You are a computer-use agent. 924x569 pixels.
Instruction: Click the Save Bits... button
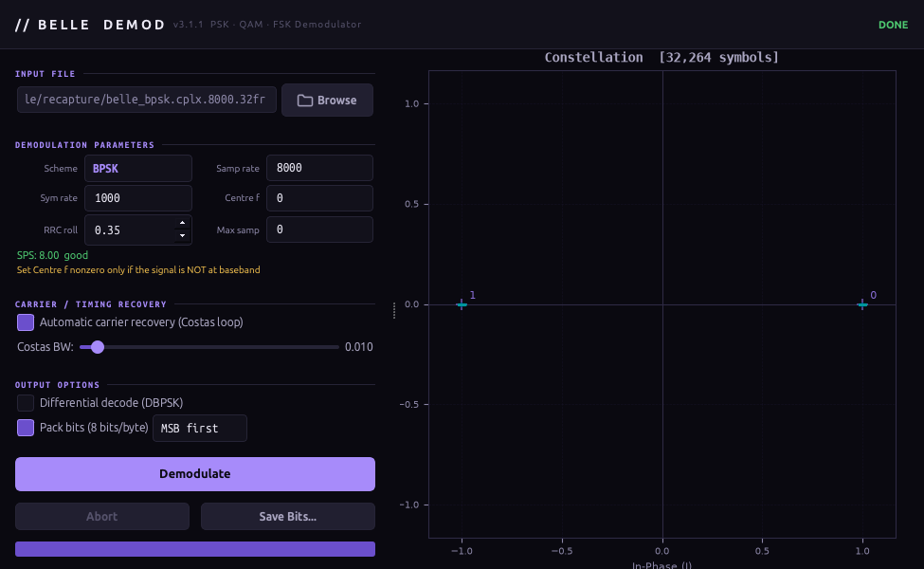287,517
